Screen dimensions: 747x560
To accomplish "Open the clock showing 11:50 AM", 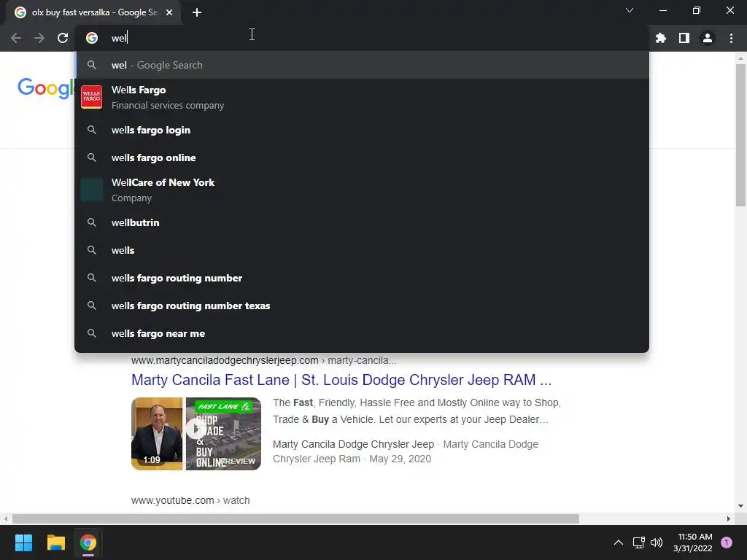I will point(693,542).
